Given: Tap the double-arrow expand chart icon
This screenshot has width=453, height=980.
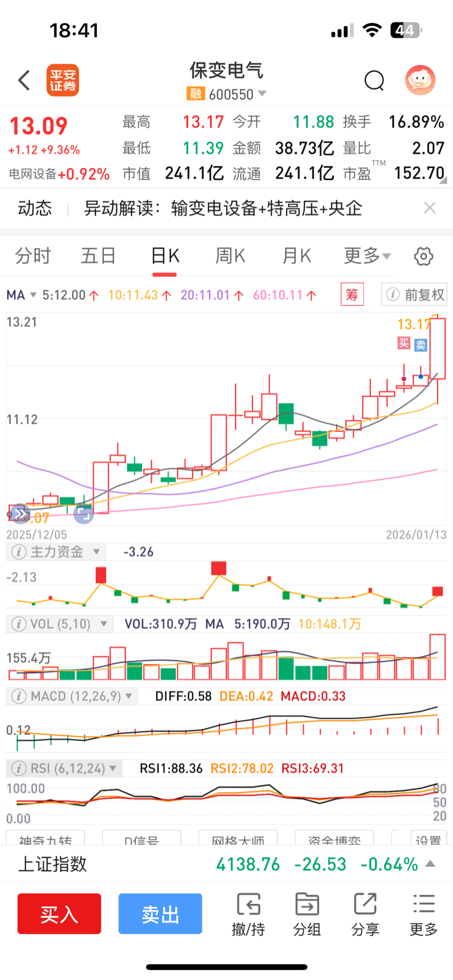Looking at the screenshot, I should pos(21,514).
